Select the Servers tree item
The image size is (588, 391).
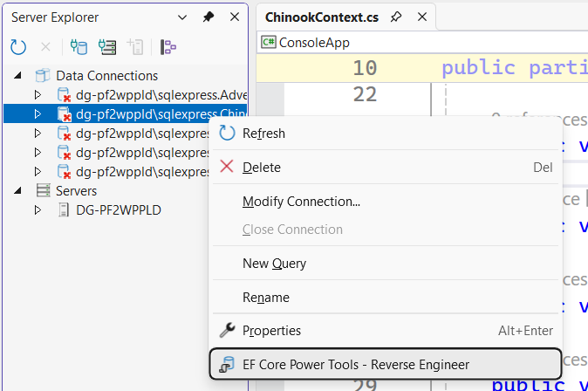point(76,191)
